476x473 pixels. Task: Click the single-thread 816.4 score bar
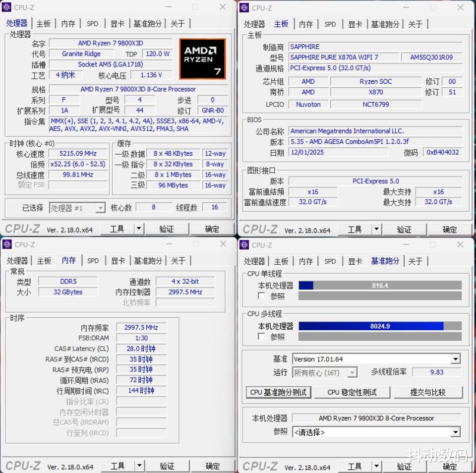tap(380, 286)
